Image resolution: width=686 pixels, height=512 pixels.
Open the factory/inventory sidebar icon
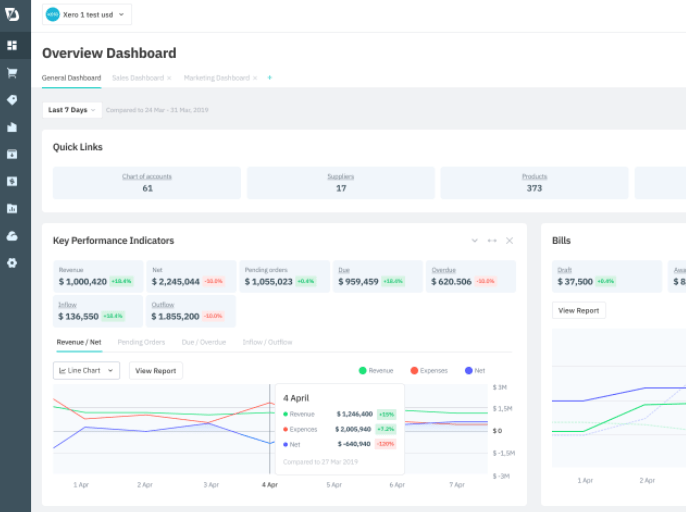click(12, 127)
